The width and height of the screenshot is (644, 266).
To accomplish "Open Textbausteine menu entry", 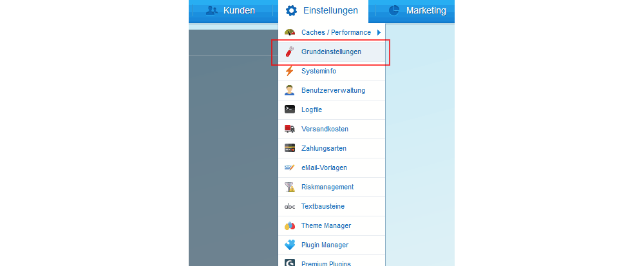I will pyautogui.click(x=332, y=206).
